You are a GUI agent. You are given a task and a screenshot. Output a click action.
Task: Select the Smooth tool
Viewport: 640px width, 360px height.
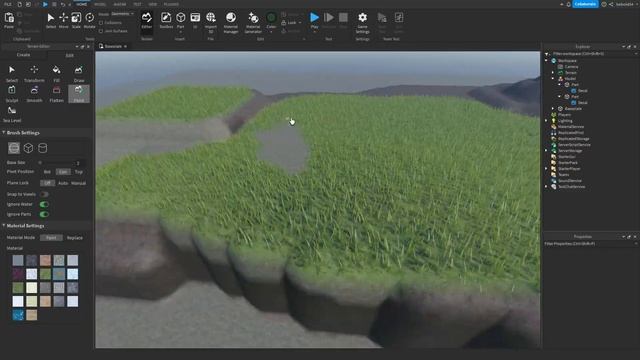click(x=34, y=94)
